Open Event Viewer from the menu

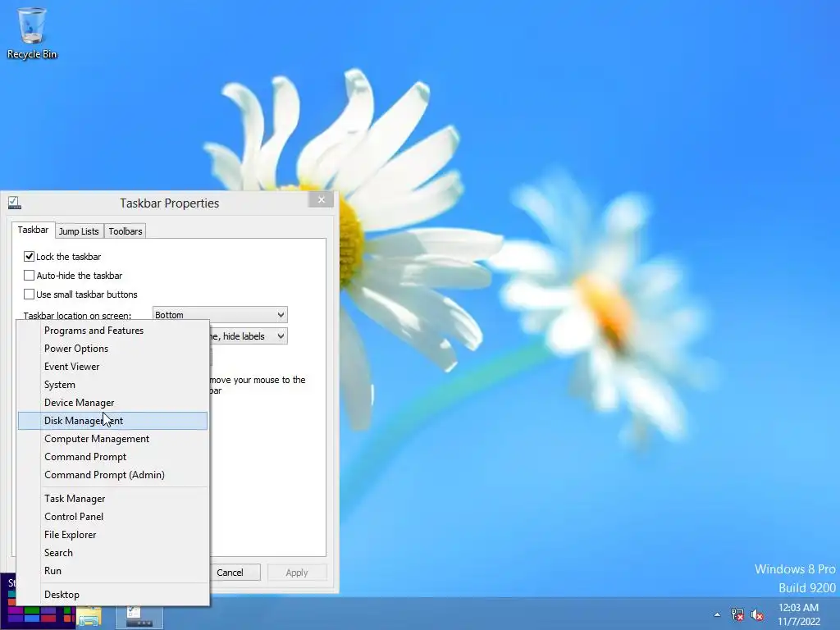(112, 367)
